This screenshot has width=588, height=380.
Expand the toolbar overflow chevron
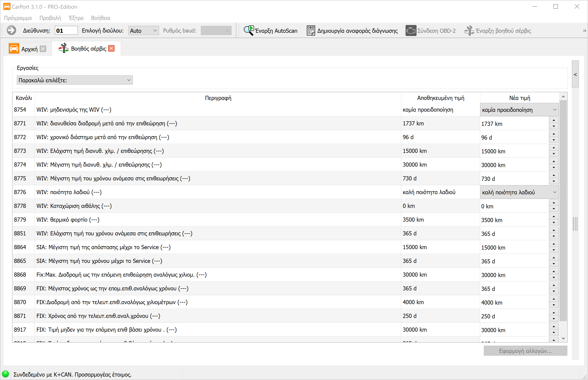coord(584,31)
